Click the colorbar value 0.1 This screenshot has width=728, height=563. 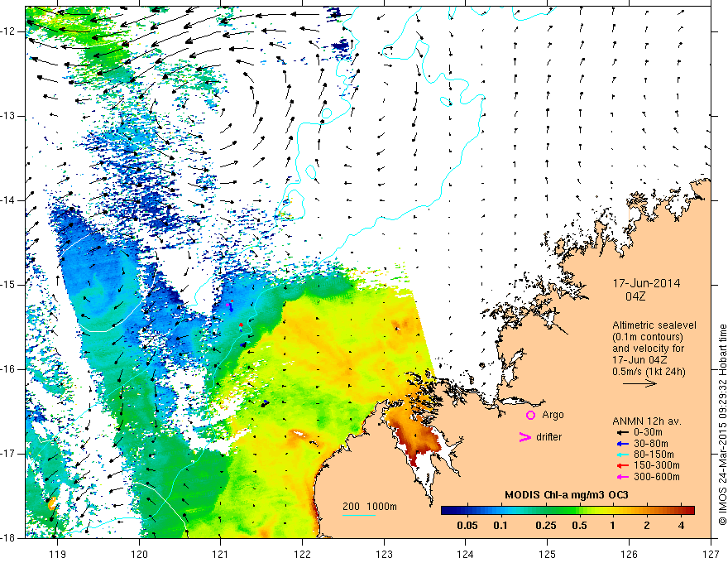click(500, 526)
